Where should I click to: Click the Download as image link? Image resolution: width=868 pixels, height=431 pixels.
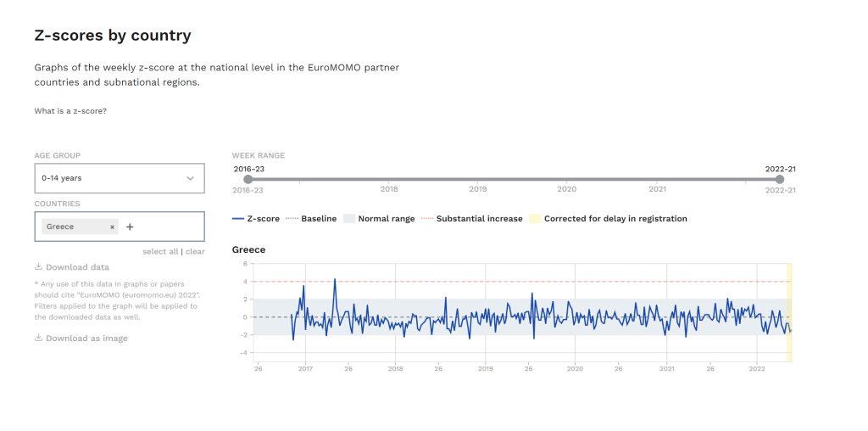[x=87, y=338]
